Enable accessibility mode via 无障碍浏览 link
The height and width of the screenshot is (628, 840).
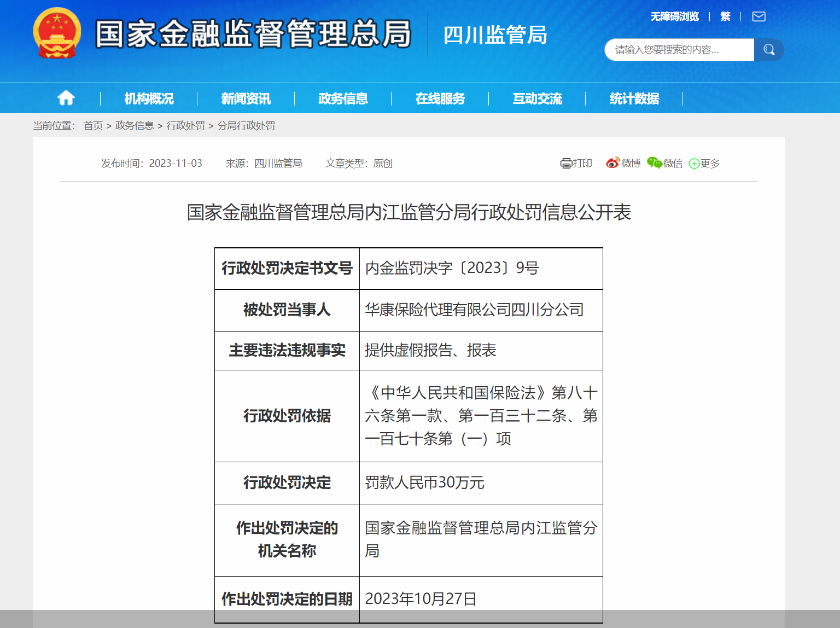pos(674,16)
